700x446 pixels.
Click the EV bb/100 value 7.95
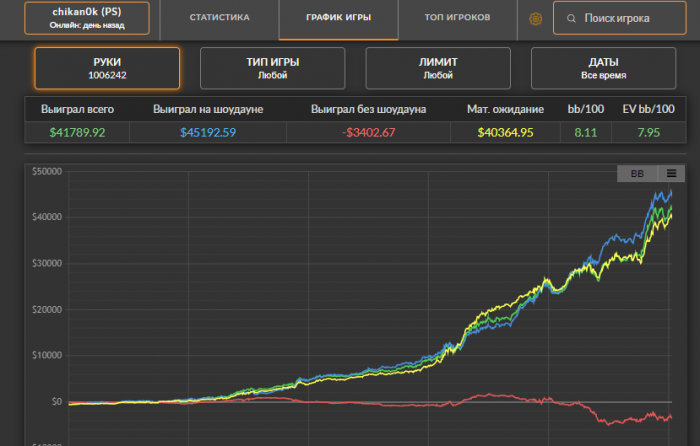[648, 131]
